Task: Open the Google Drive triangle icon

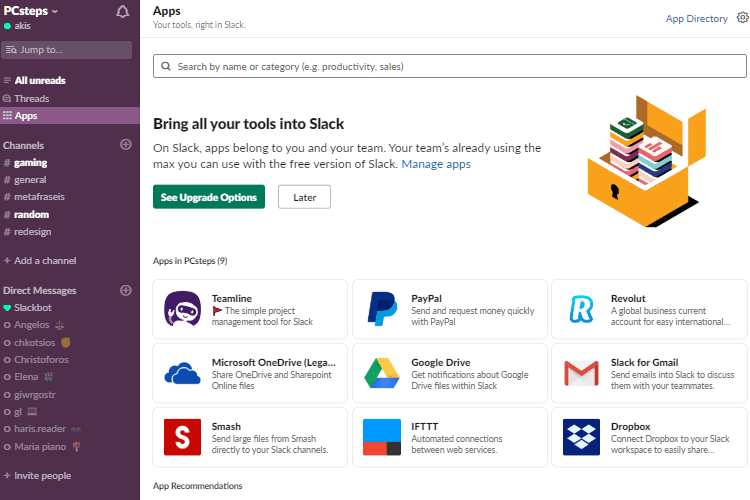Action: [x=382, y=373]
